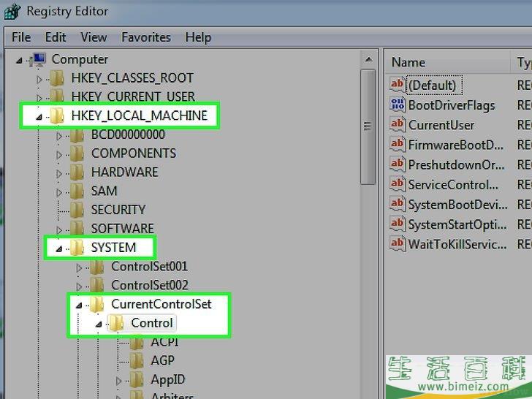Viewport: 532px width, 399px height.
Task: Click the (Default) string value icon
Action: (x=398, y=85)
